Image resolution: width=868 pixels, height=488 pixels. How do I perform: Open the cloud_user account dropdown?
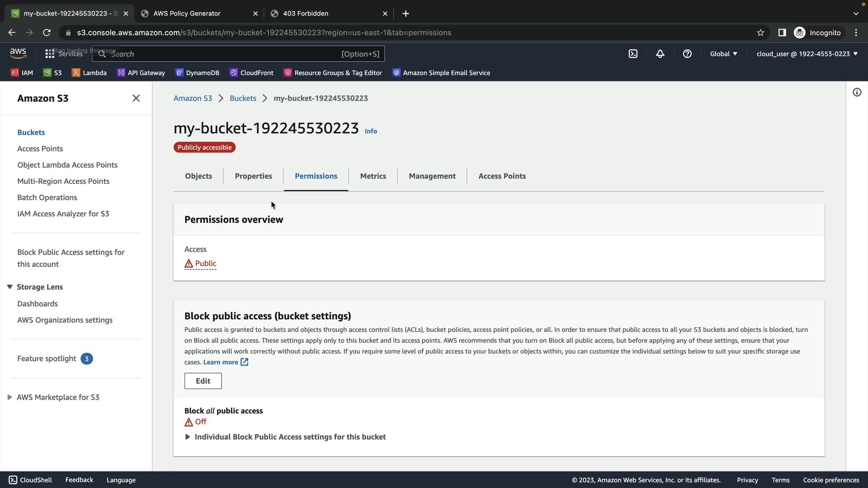[807, 54]
